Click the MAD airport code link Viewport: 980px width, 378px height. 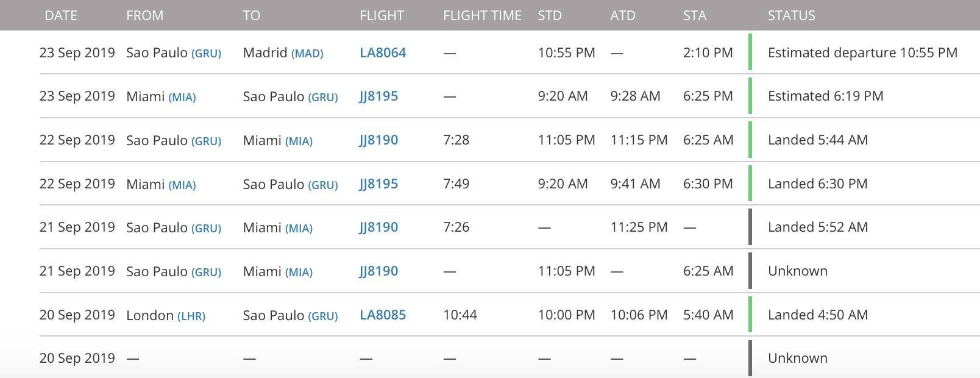pyautogui.click(x=307, y=54)
